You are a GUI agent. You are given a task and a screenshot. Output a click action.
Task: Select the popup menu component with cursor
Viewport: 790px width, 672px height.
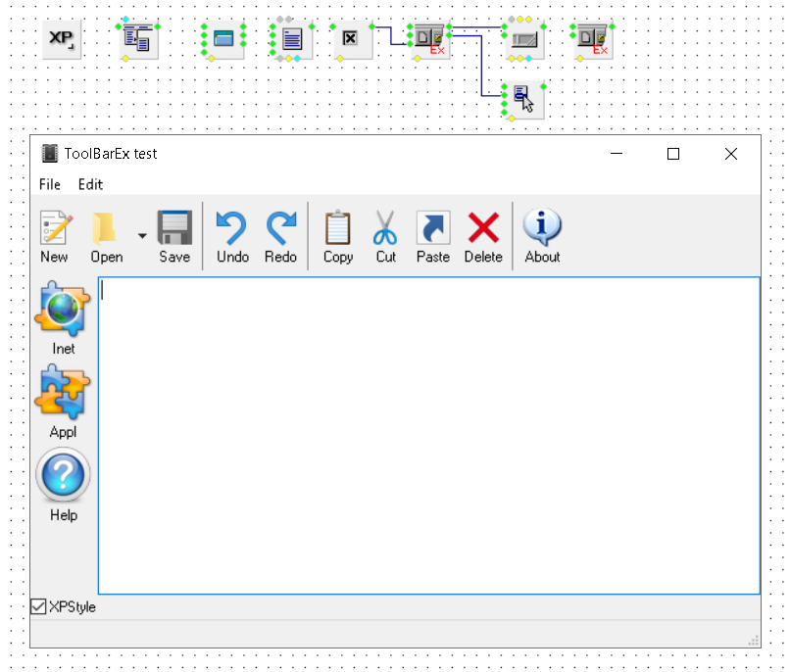pyautogui.click(x=523, y=99)
